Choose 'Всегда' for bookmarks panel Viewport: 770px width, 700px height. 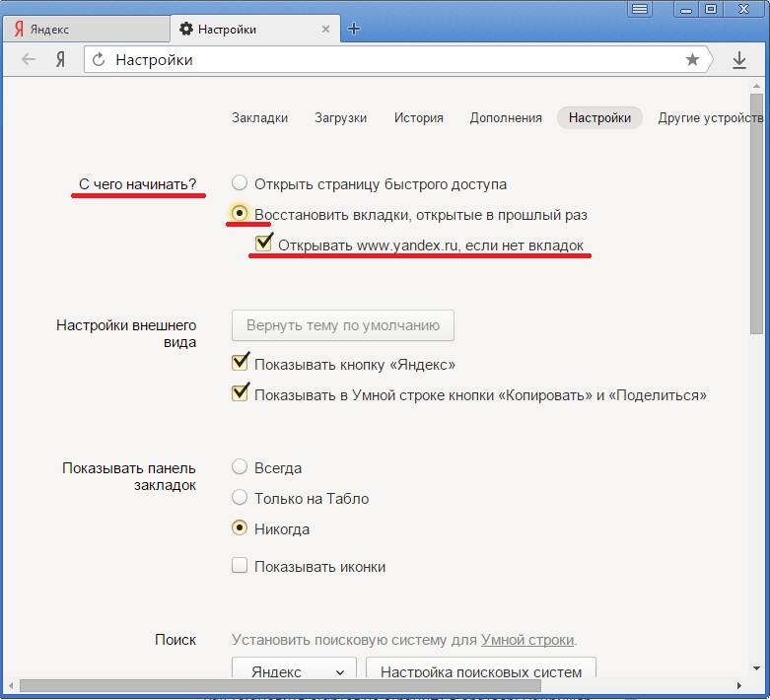[240, 466]
